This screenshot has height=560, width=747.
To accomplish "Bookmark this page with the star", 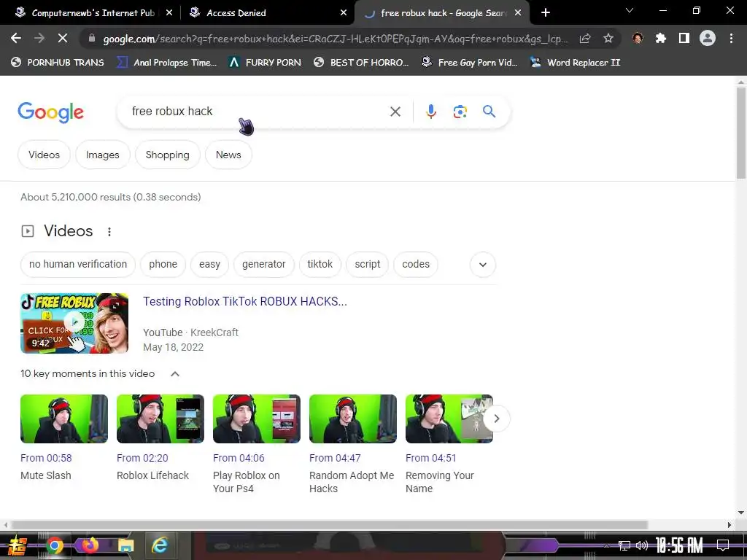I will (x=608, y=38).
